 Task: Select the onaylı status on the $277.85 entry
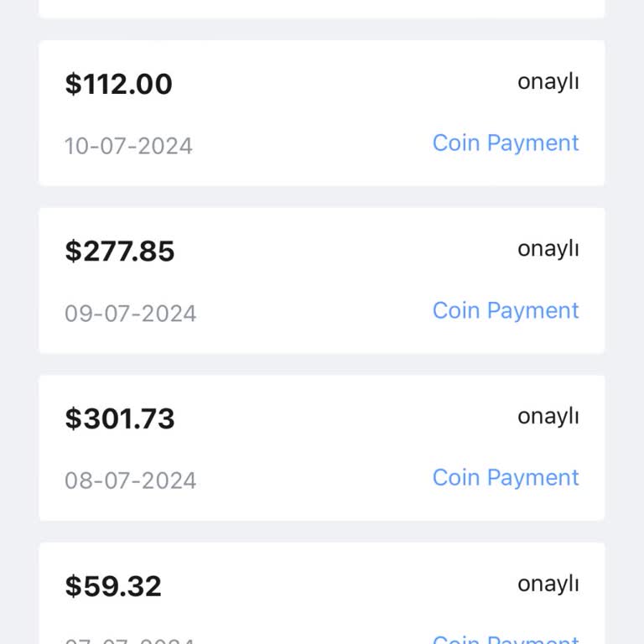548,249
